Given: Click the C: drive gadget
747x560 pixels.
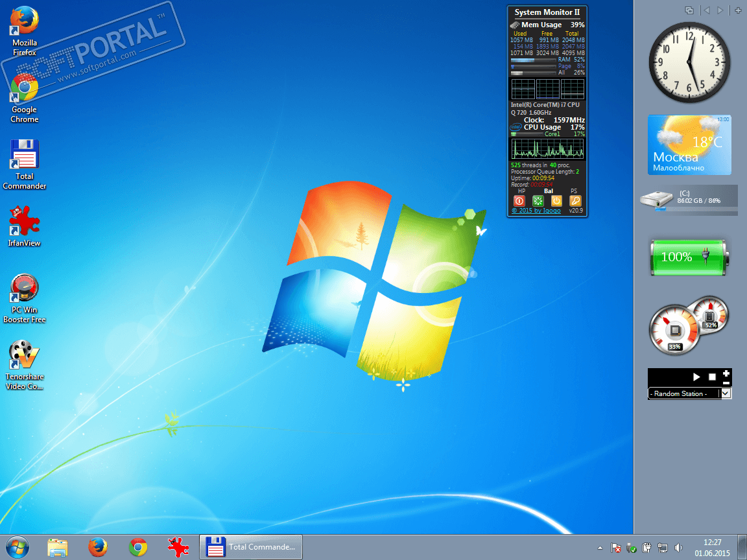Looking at the screenshot, I should (x=689, y=200).
